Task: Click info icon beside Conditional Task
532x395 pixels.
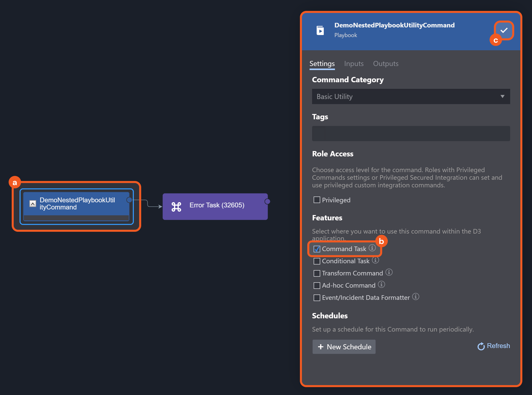Action: [375, 260]
